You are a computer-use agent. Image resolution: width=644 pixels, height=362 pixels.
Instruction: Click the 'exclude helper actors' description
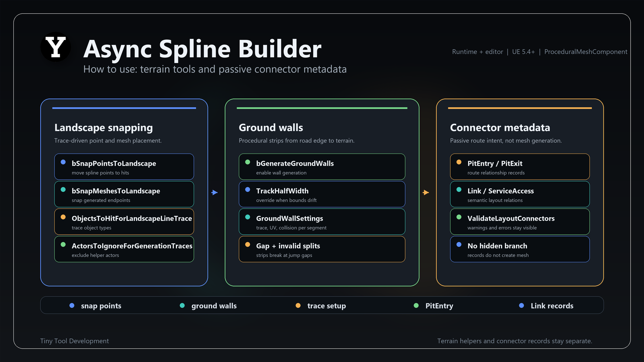tap(95, 255)
